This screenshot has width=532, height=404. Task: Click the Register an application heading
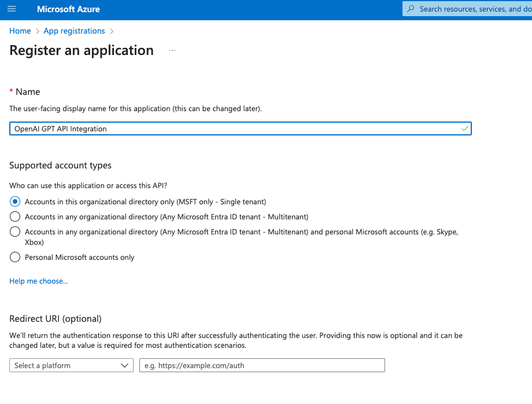click(x=81, y=51)
